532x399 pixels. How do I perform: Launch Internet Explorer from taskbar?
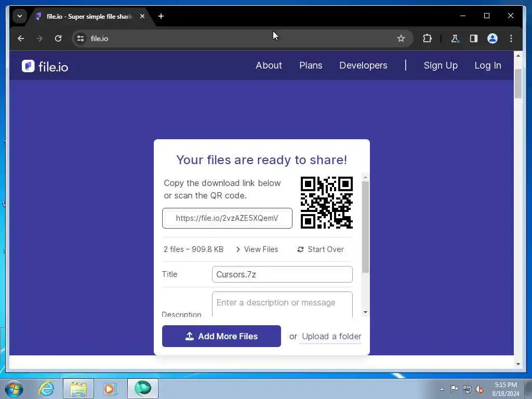[x=46, y=389]
